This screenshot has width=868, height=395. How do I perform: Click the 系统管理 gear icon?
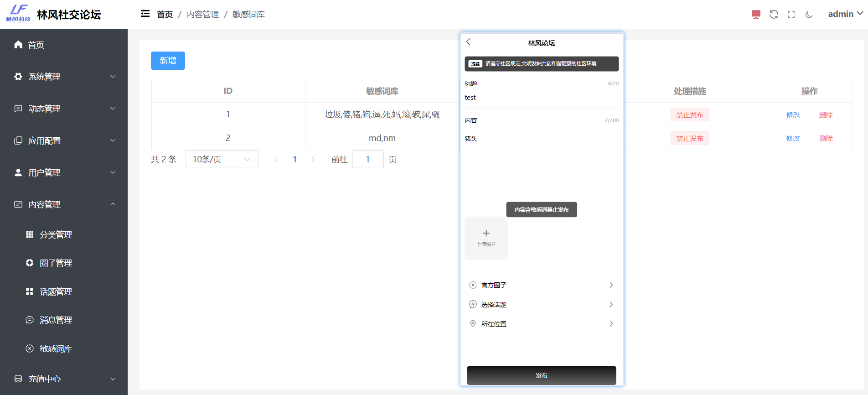pos(18,76)
